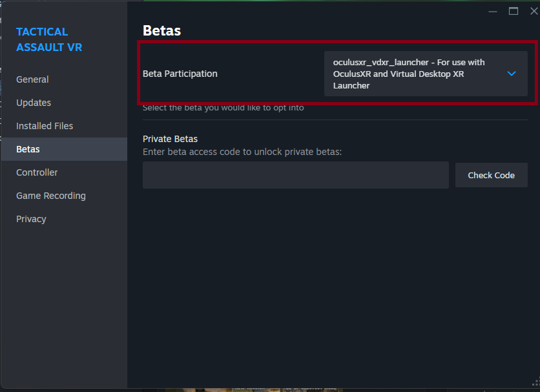Click the beta access code field
The width and height of the screenshot is (540, 392).
click(x=295, y=175)
